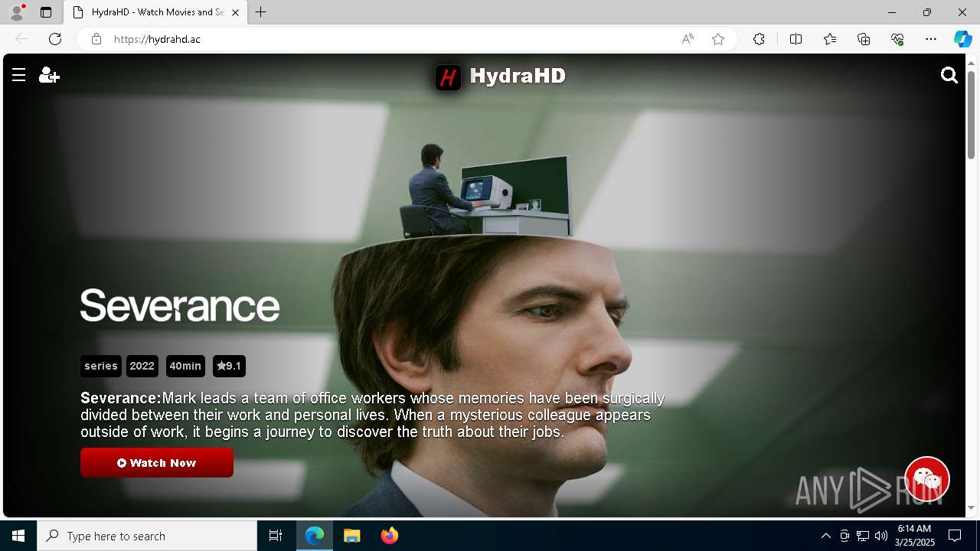Image resolution: width=980 pixels, height=551 pixels.
Task: Open the Extensions puzzle icon
Action: [x=759, y=39]
